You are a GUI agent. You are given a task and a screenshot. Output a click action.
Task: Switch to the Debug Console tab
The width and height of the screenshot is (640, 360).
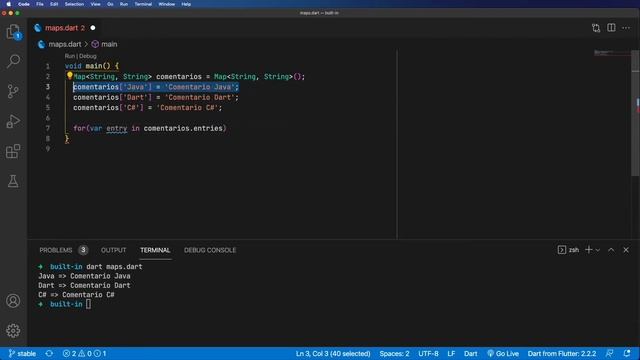coord(210,250)
